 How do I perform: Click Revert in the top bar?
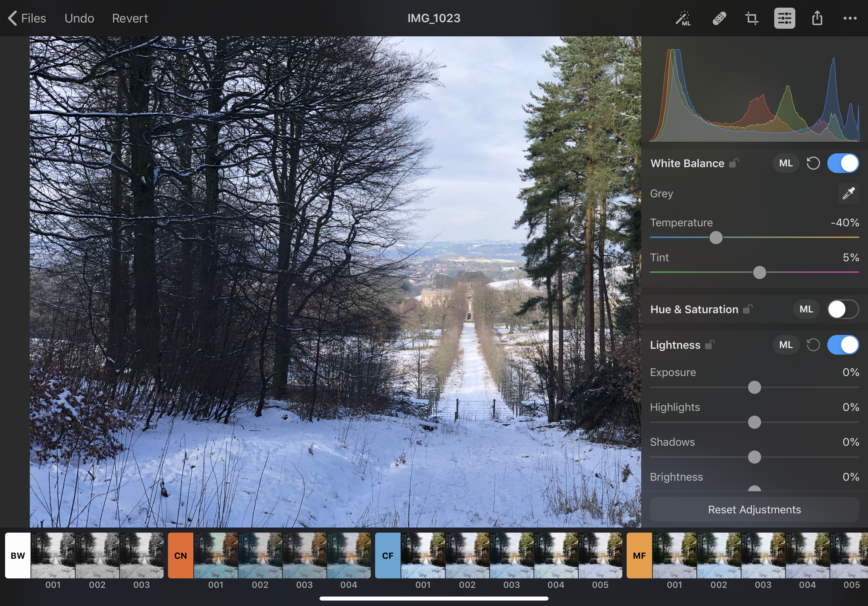coord(130,18)
